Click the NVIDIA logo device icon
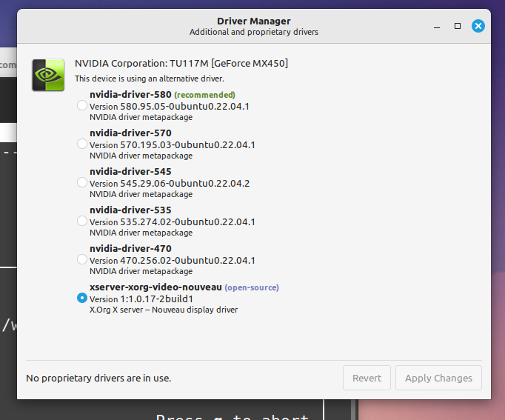 [47, 75]
